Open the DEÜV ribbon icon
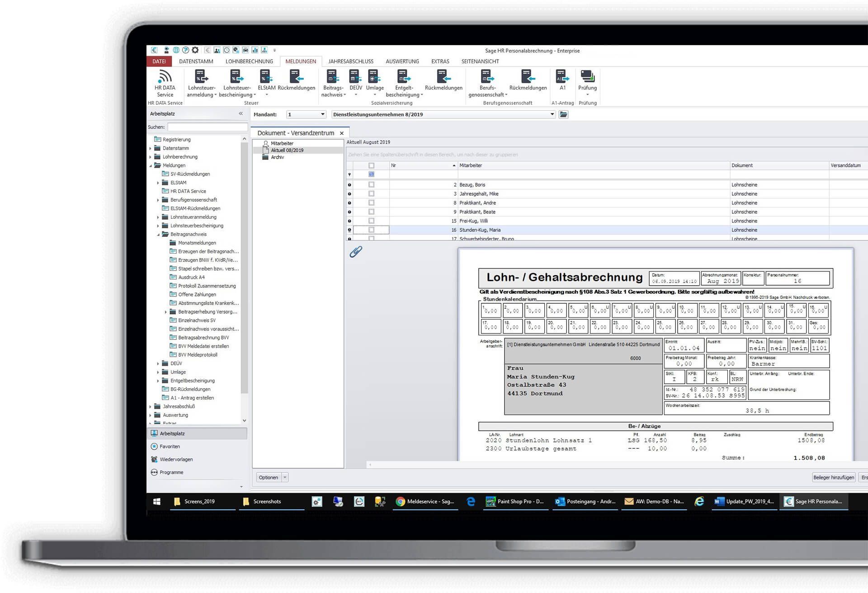This screenshot has width=868, height=593. (x=355, y=77)
